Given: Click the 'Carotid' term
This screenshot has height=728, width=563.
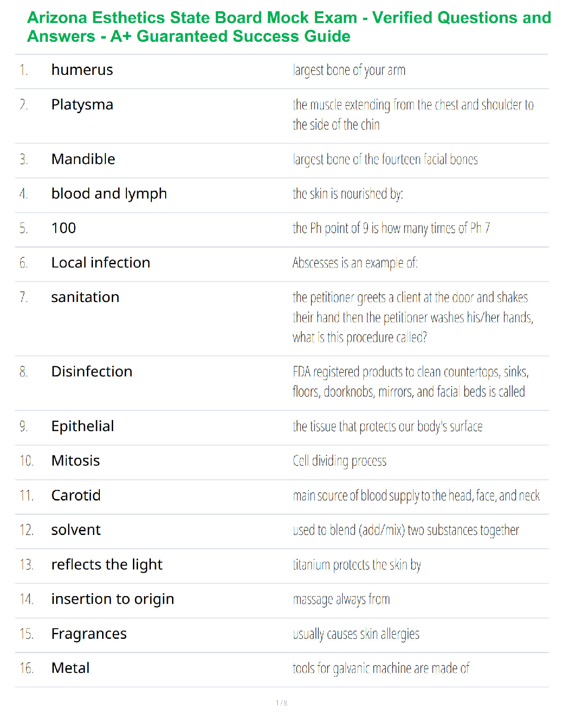Looking at the screenshot, I should coord(76,495).
